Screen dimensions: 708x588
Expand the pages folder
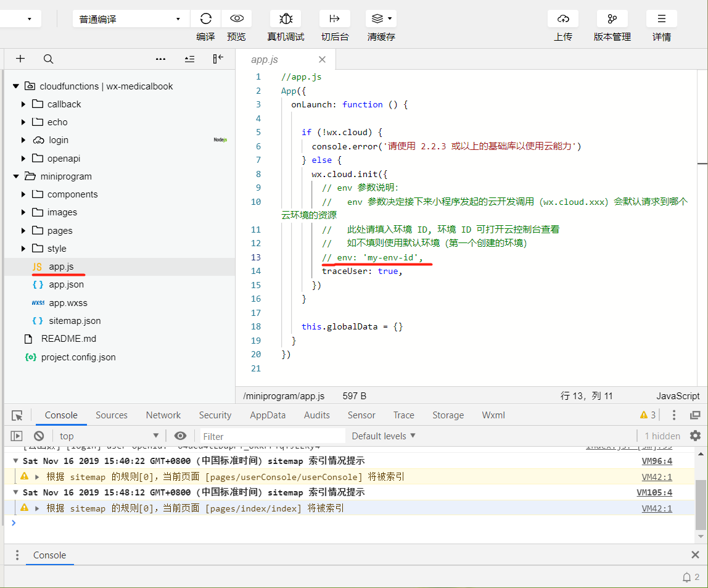23,231
